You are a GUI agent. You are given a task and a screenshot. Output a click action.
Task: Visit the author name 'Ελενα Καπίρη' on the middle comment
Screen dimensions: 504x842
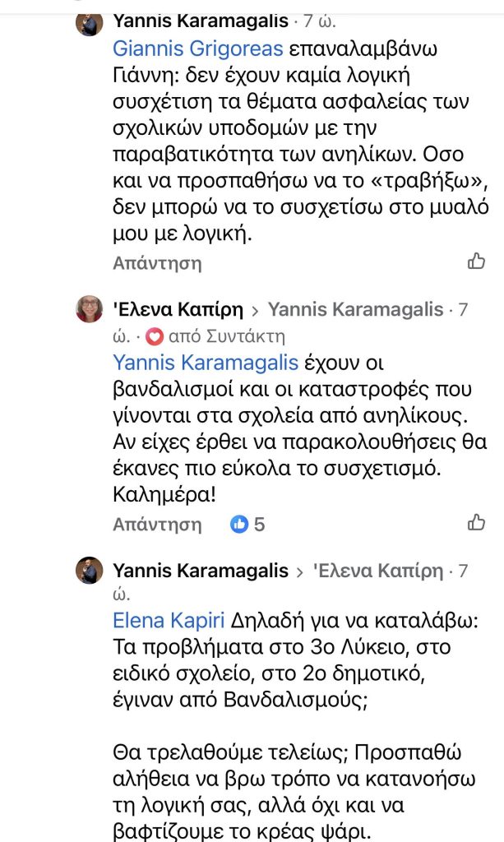tap(178, 310)
